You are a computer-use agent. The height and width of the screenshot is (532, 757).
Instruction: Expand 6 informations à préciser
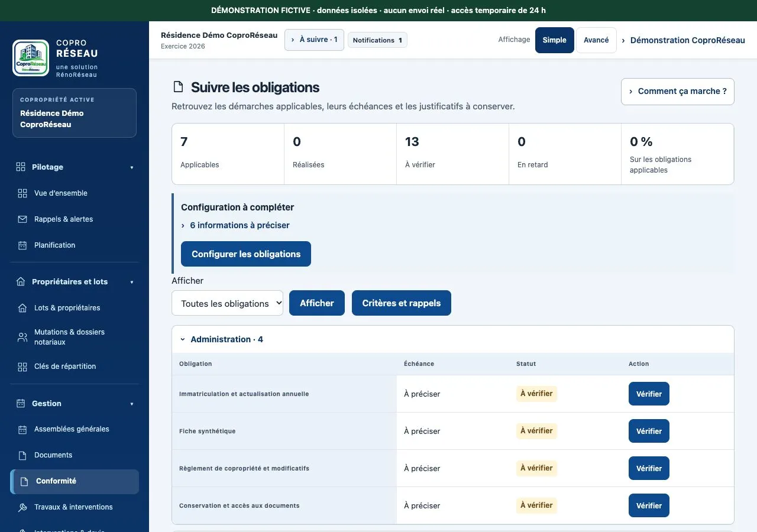(235, 225)
